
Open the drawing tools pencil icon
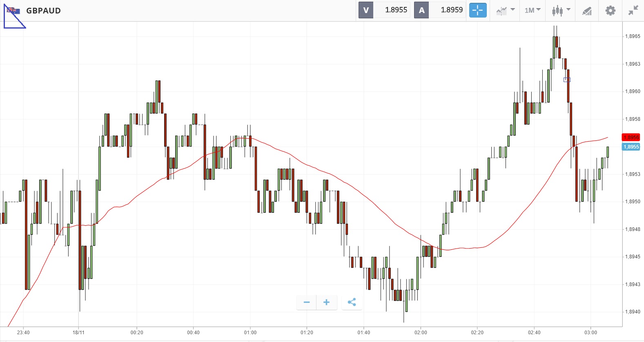pos(587,11)
